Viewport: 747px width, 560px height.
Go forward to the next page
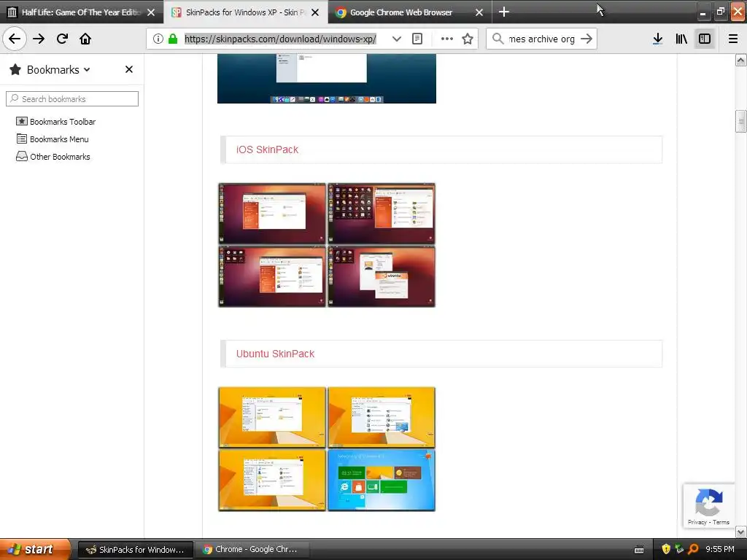click(39, 39)
